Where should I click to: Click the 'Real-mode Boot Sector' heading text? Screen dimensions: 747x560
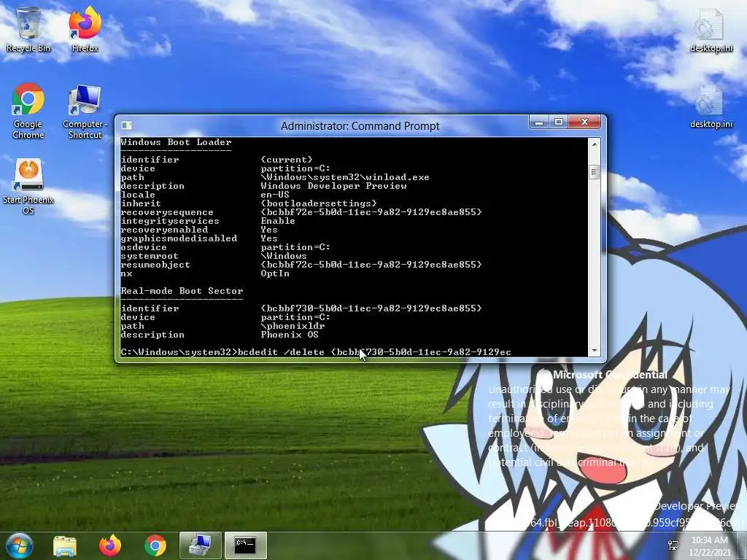(182, 290)
